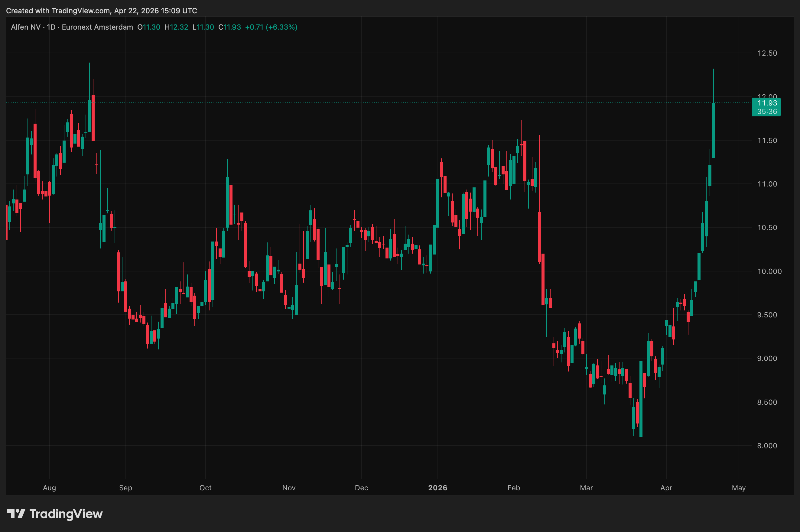Click the 'May' time axis label
Image resolution: width=800 pixels, height=532 pixels.
pos(739,488)
